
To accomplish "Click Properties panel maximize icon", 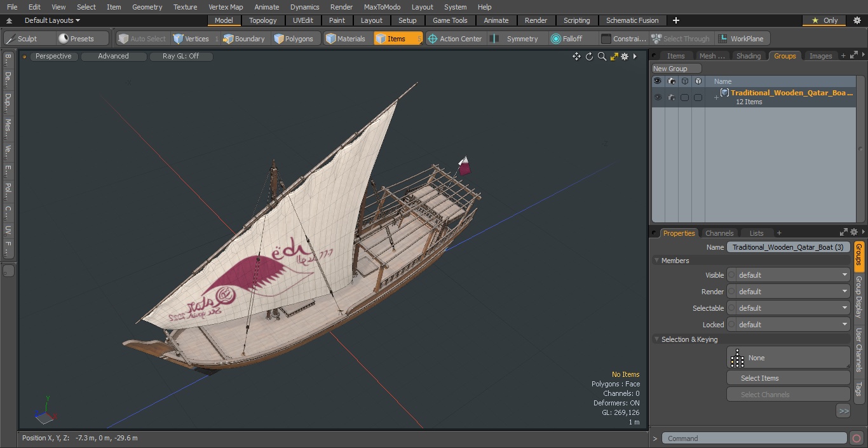I will [x=844, y=233].
